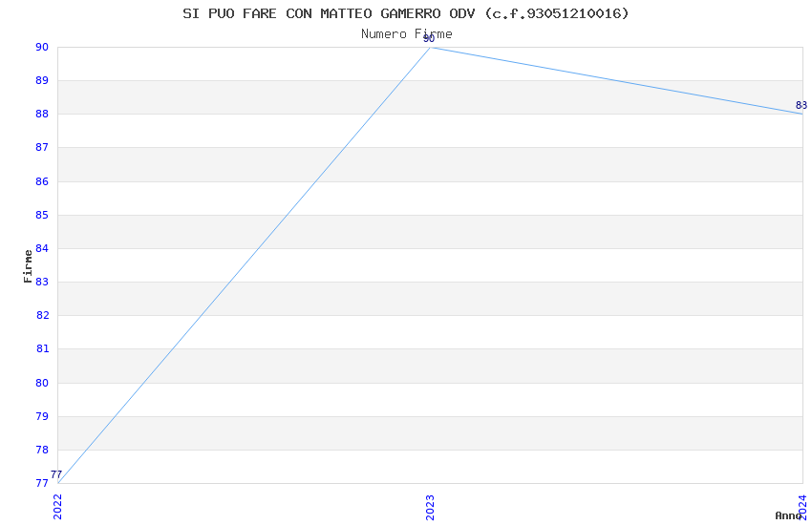Click the 'Anno' horizontal axis label

(788, 515)
